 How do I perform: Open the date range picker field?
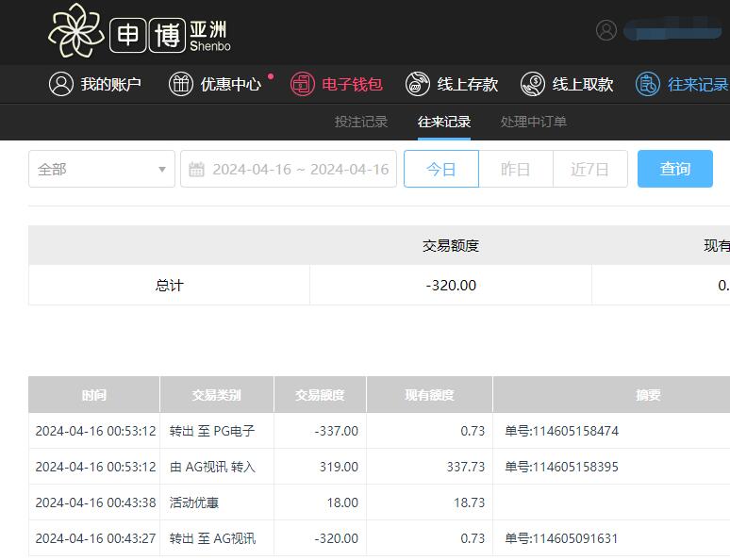click(289, 169)
